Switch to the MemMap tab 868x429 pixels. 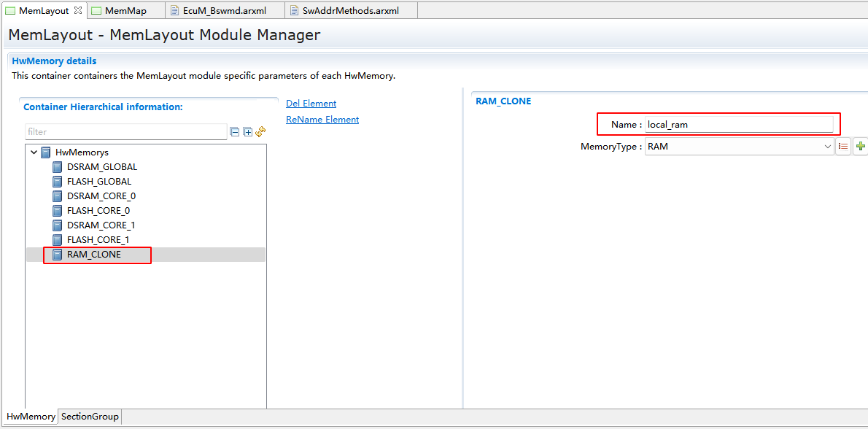click(x=125, y=11)
